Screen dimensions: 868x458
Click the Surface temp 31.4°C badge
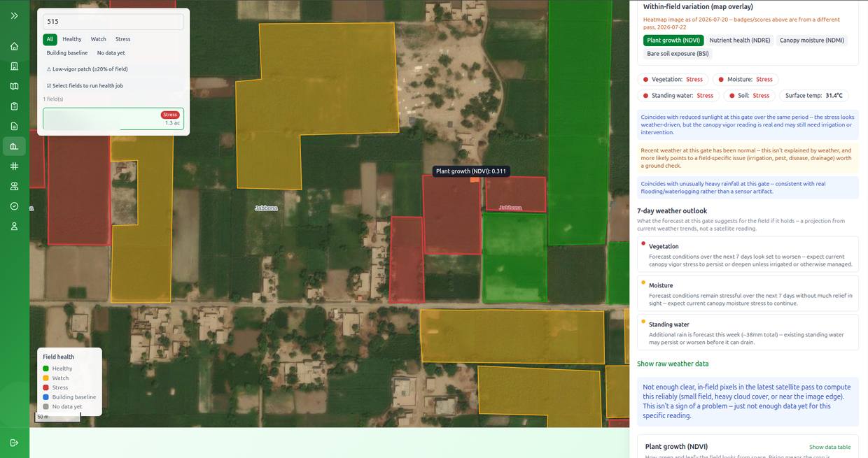813,96
